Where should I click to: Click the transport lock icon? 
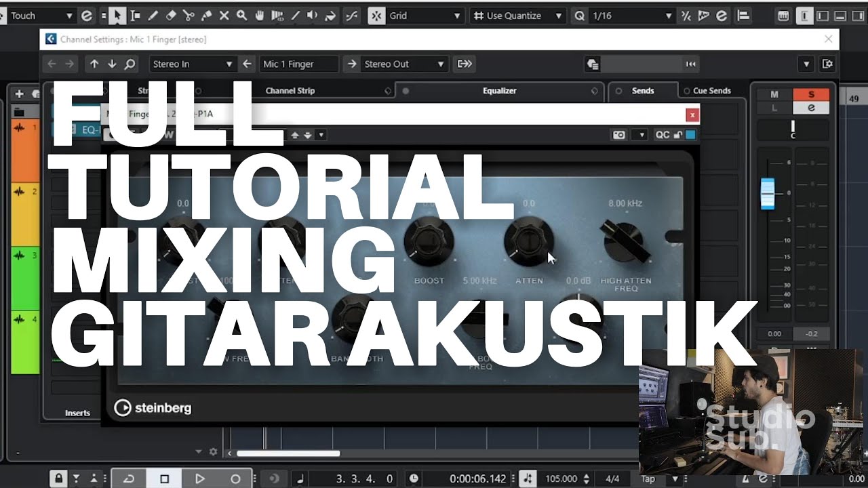[x=60, y=479]
